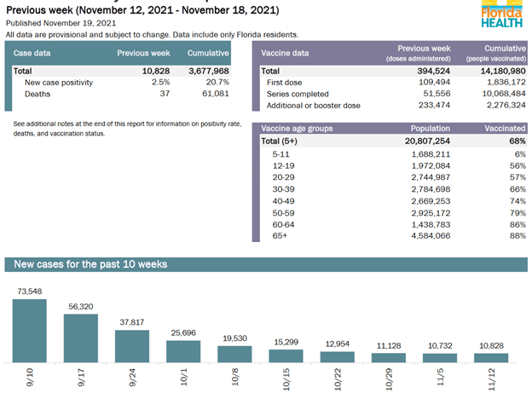This screenshot has height=393, width=532.
Task: Select the 'Deaths' row in Case data
Action: pos(39,94)
